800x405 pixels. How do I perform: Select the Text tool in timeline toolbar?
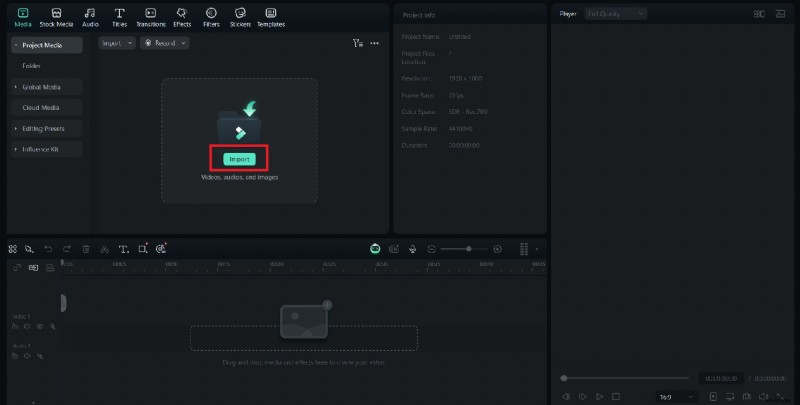click(x=123, y=248)
